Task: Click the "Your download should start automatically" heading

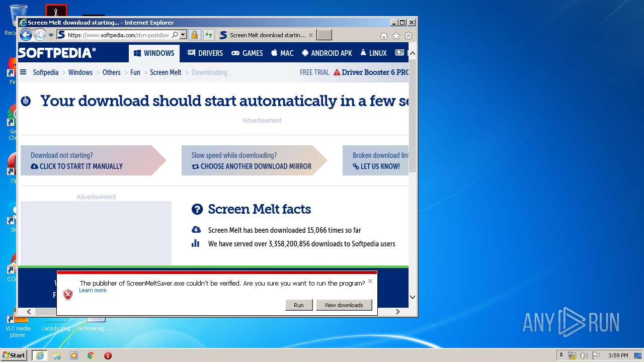Action: (224, 101)
